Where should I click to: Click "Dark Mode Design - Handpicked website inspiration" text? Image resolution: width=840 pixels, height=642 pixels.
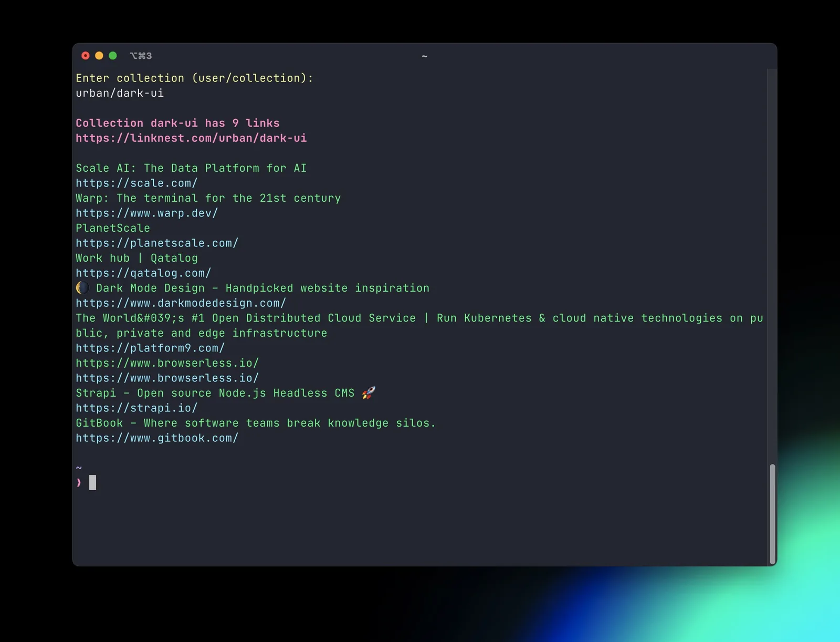pos(262,288)
